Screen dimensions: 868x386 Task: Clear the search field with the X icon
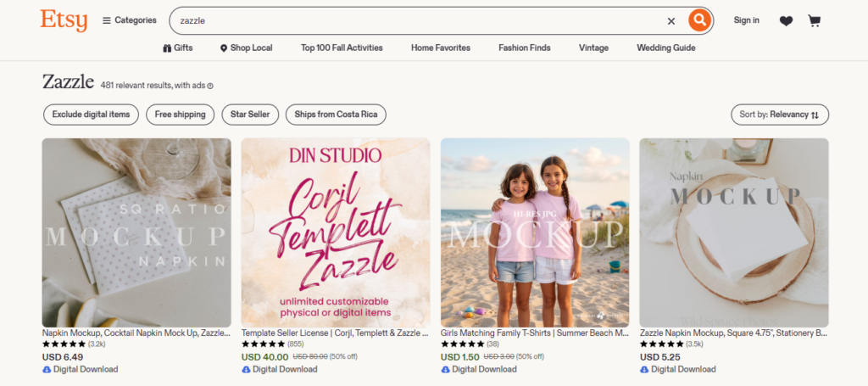(x=671, y=21)
